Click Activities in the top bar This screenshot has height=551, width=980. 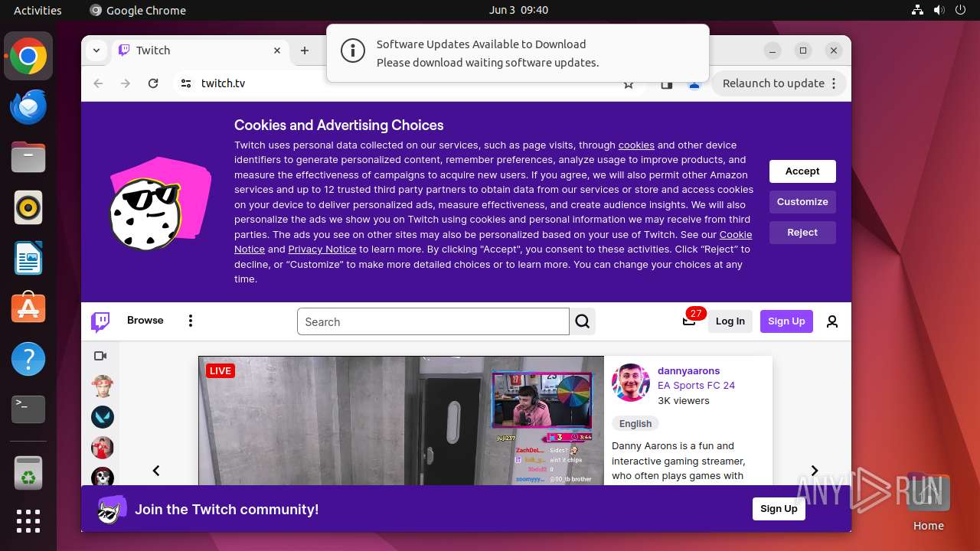click(38, 10)
